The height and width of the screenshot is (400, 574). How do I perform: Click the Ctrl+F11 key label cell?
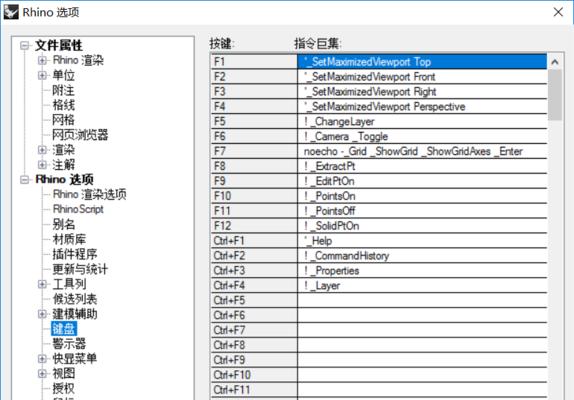(254, 390)
